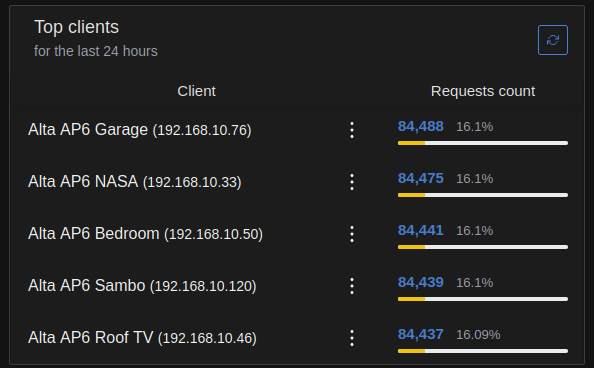594x368 pixels.
Task: Click the Alta AP6 Garage progress bar
Action: tap(483, 143)
